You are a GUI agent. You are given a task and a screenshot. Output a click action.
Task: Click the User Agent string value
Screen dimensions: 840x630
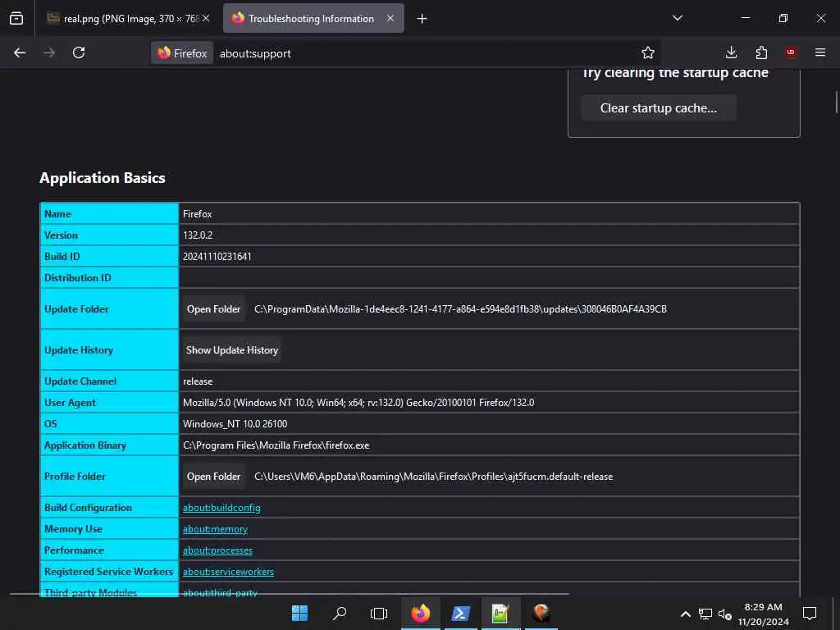[x=358, y=403]
